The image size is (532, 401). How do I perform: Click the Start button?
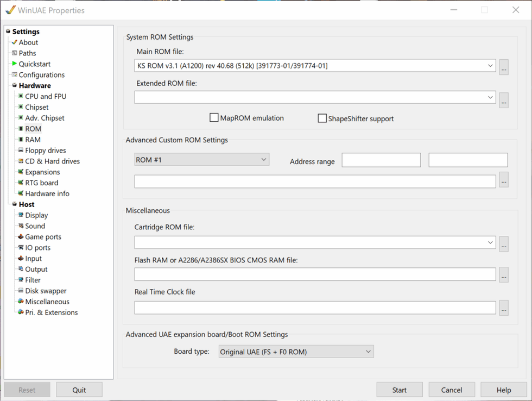[x=400, y=390]
